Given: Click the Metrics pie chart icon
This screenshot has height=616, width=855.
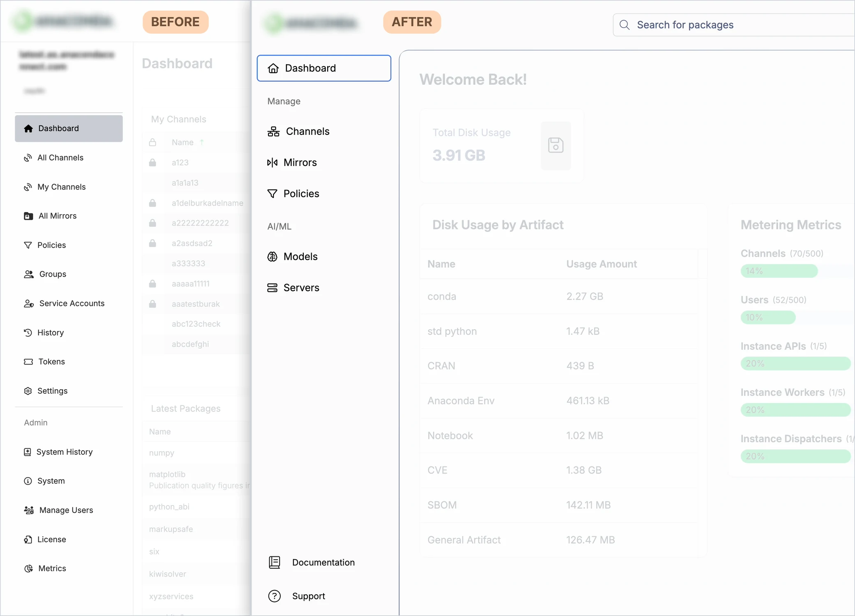Looking at the screenshot, I should coord(28,568).
